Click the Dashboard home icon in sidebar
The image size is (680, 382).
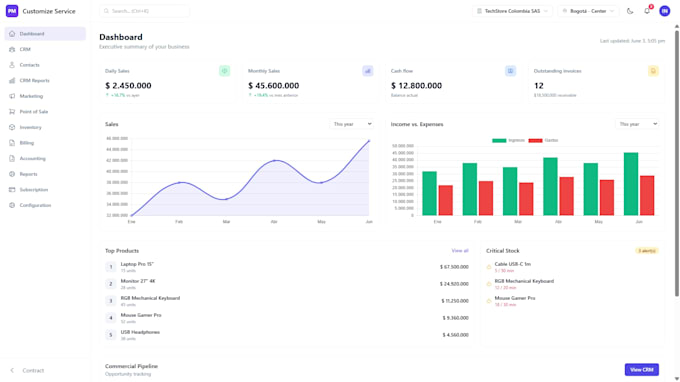tap(12, 34)
